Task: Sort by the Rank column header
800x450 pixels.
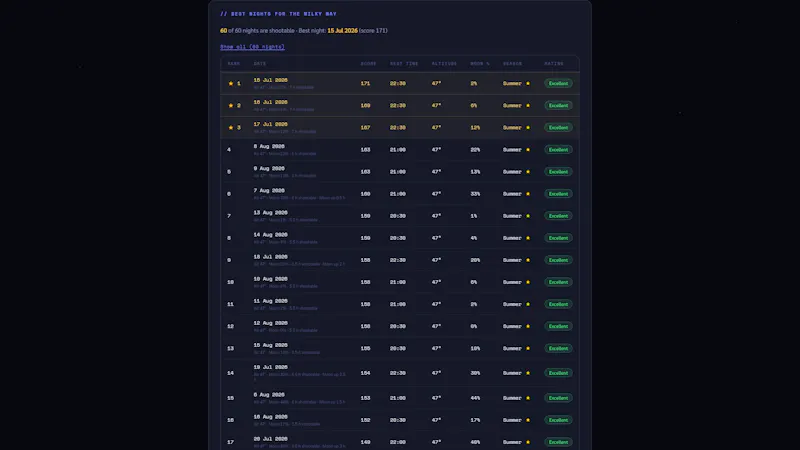Action: coord(234,64)
